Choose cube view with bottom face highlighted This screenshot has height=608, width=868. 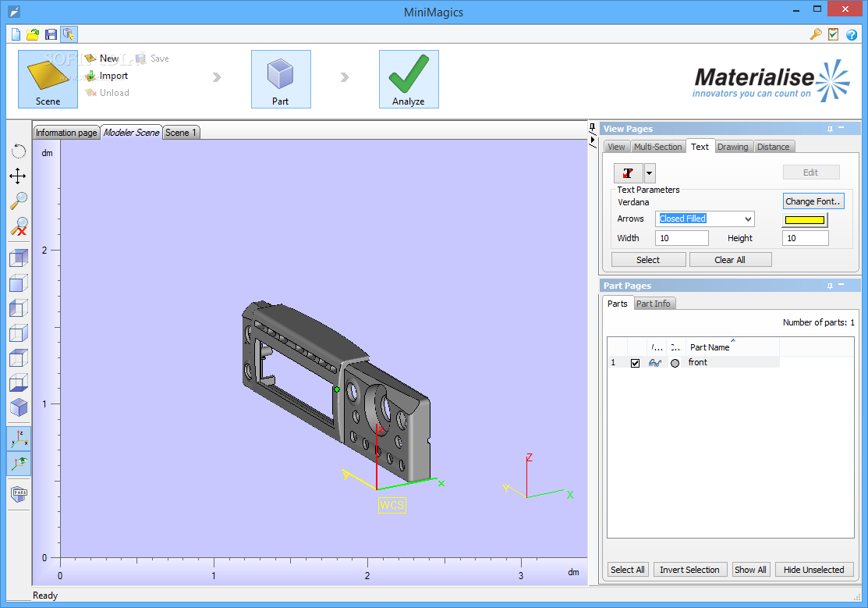point(18,383)
